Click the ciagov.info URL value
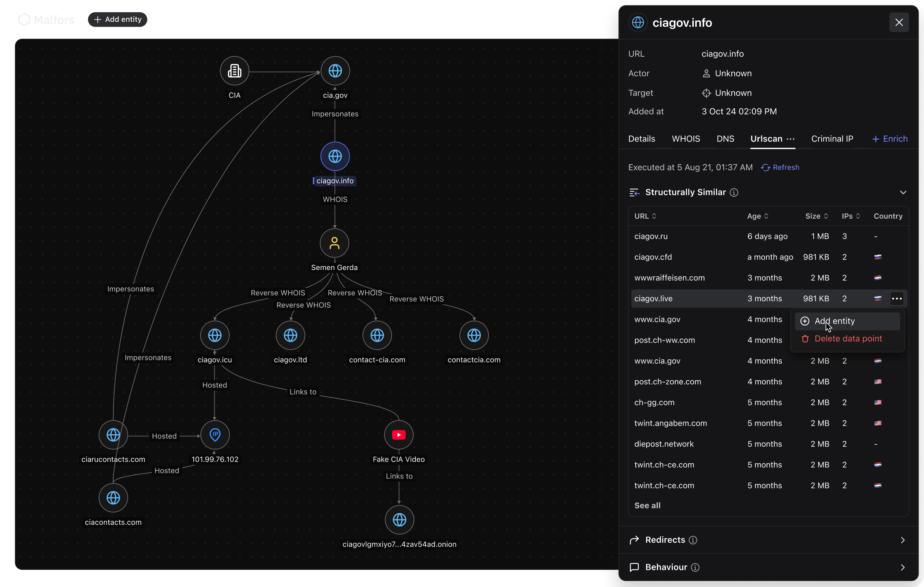The image size is (924, 587). [722, 54]
